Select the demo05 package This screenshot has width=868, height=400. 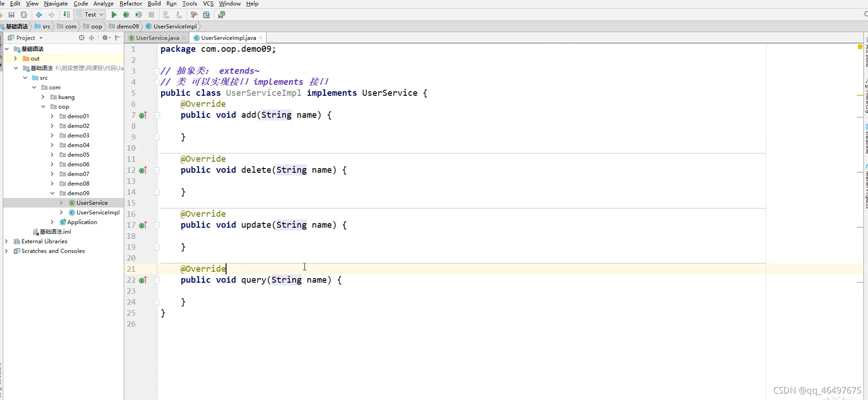coord(78,155)
